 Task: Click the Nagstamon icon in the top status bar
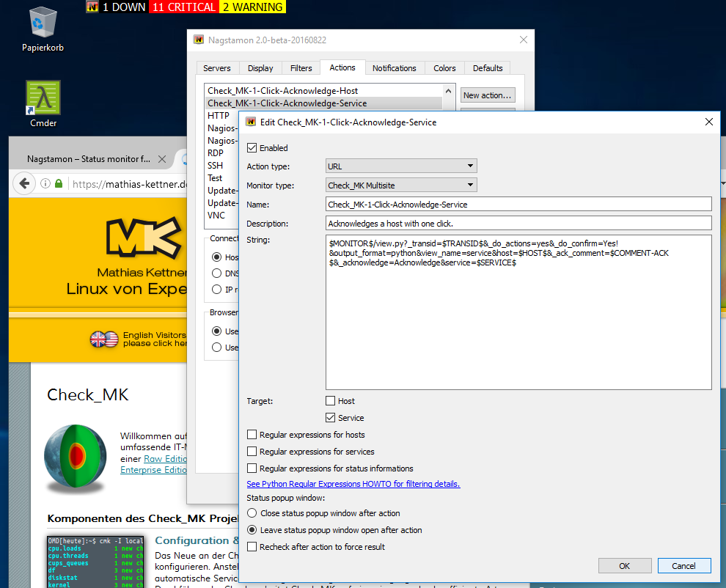pyautogui.click(x=92, y=7)
